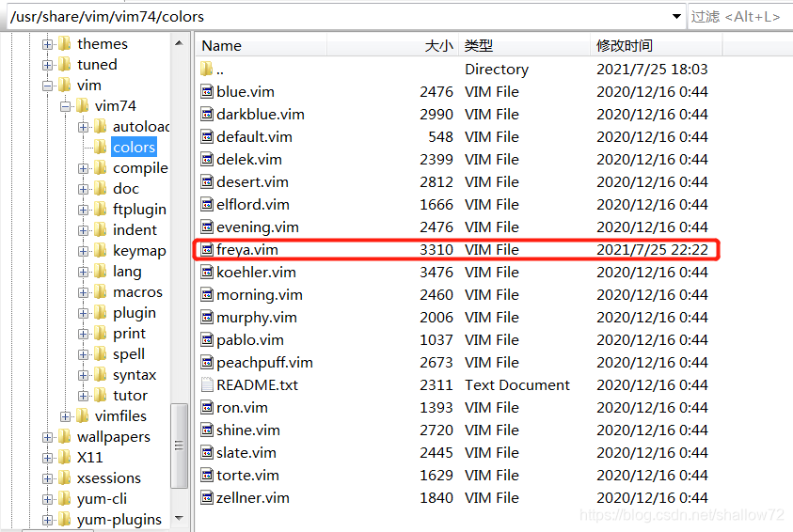
Task: Click the colors folder icon in tree
Action: [100, 147]
